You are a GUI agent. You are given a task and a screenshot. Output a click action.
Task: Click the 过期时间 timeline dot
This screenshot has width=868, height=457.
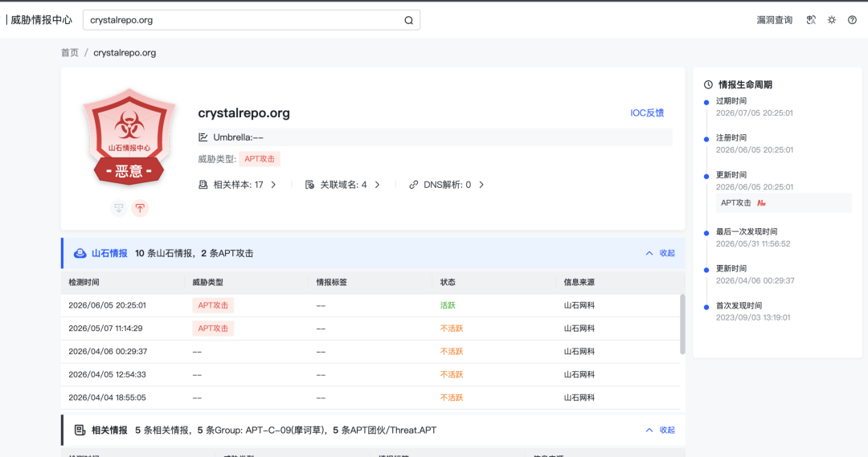coord(706,102)
